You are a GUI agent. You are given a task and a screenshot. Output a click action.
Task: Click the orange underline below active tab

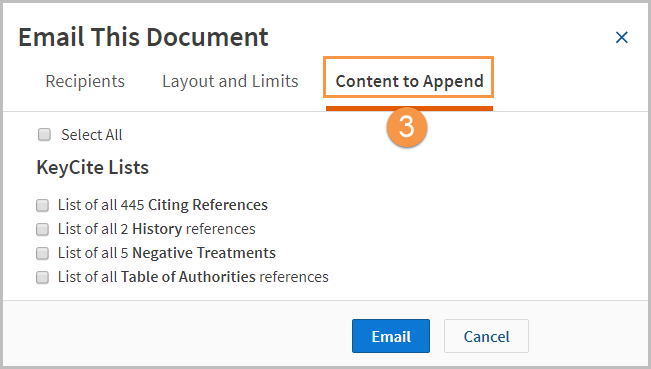click(409, 108)
